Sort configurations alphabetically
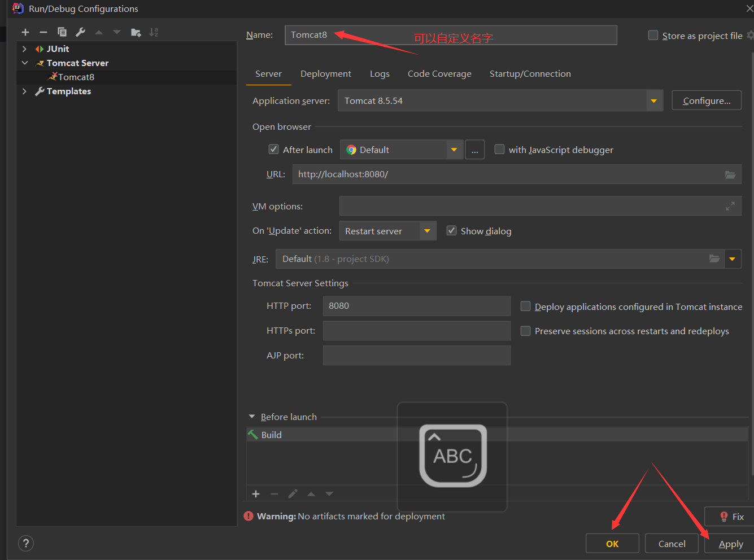 (x=154, y=32)
